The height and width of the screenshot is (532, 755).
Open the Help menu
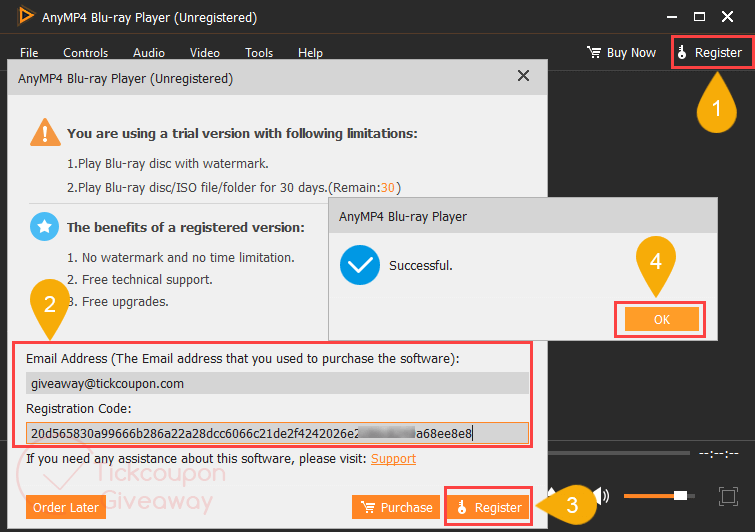point(310,53)
